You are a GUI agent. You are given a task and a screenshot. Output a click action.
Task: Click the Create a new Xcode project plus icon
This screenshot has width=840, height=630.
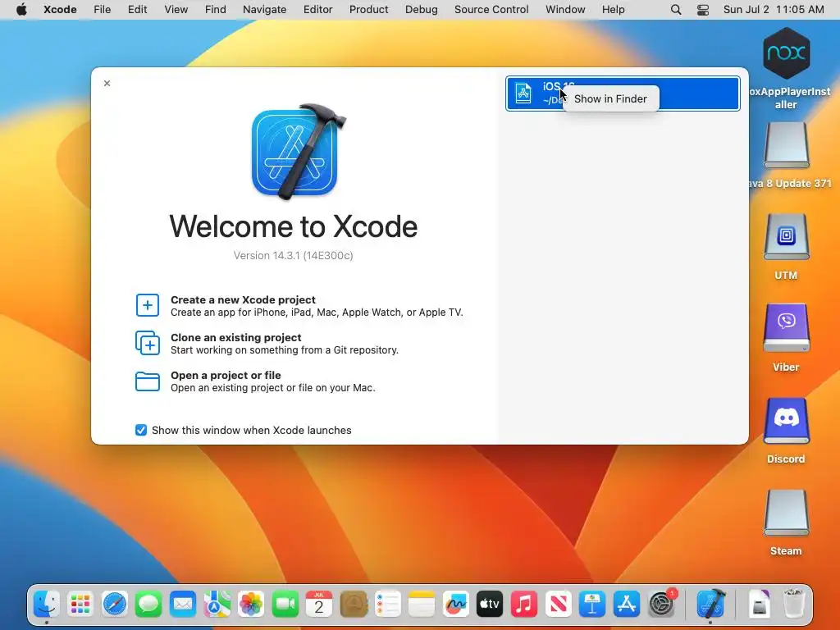(148, 305)
